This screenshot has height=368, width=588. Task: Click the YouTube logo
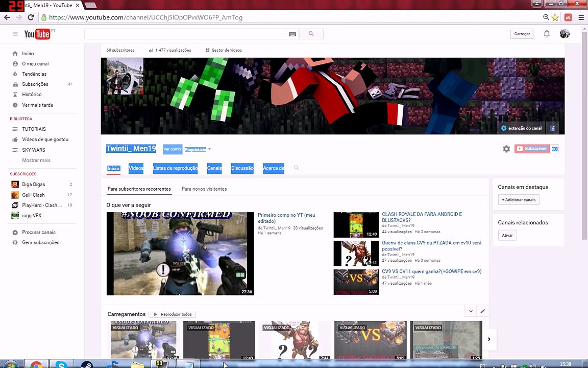coord(37,34)
